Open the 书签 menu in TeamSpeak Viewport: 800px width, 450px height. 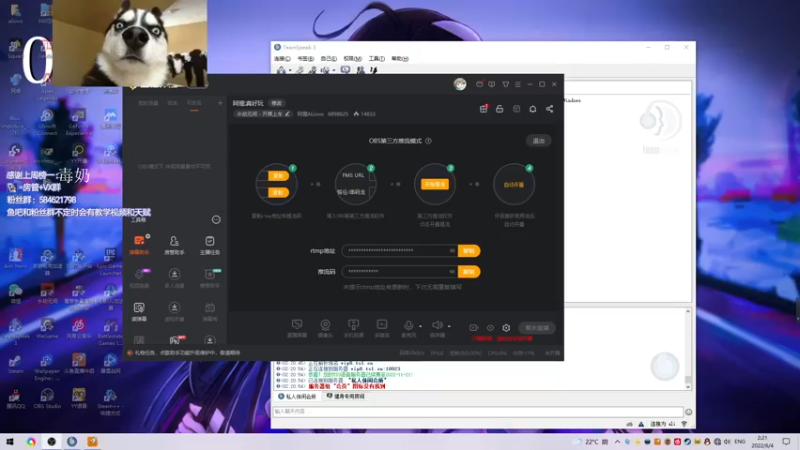point(305,59)
